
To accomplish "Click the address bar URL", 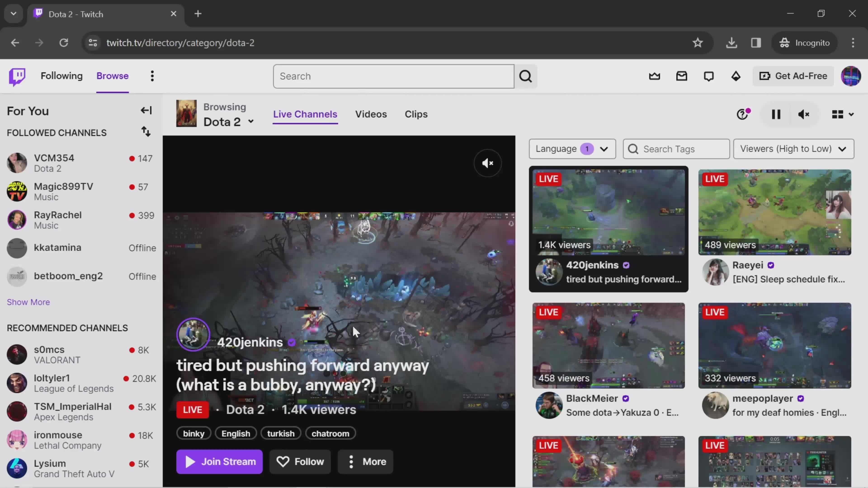I will (x=180, y=43).
